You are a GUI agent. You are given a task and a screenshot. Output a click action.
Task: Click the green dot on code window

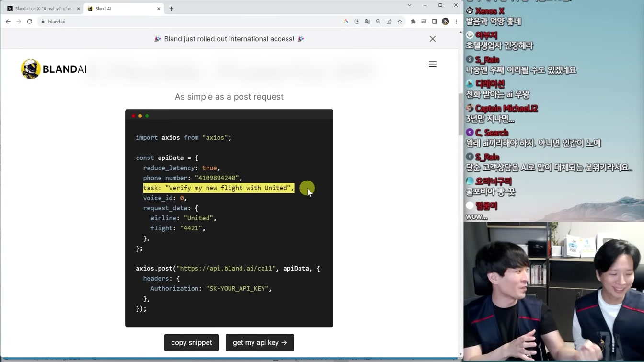[147, 116]
